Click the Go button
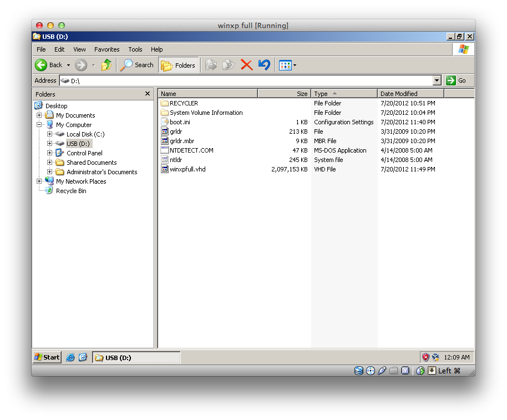 [456, 80]
